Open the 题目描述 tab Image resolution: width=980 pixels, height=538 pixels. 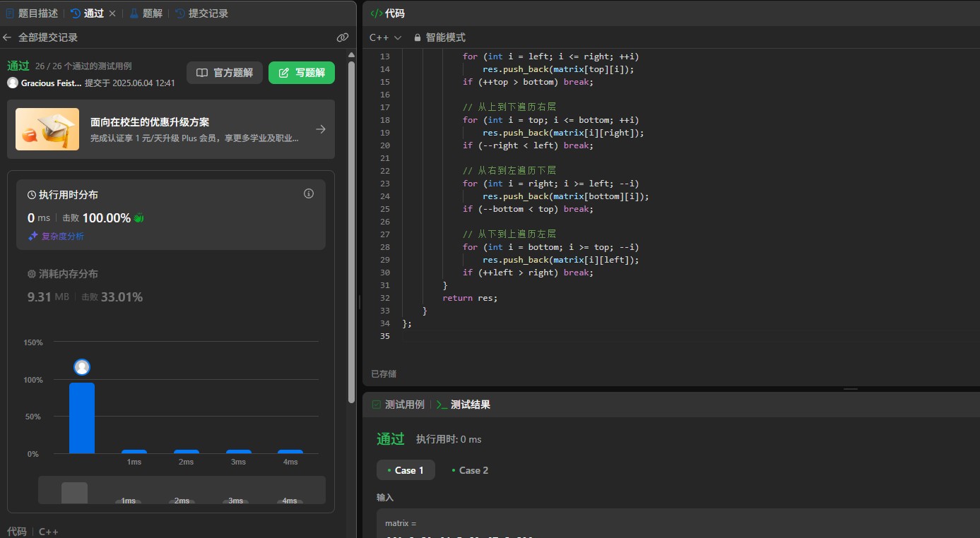[32, 13]
